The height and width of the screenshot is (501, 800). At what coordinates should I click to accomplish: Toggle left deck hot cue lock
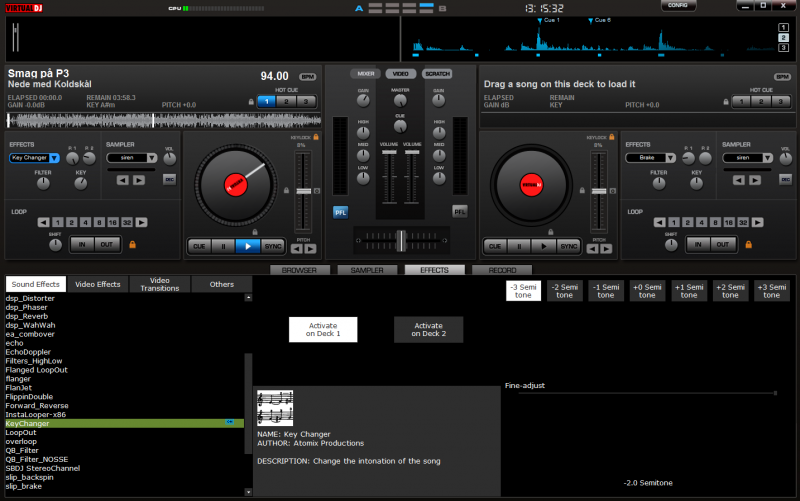click(251, 102)
